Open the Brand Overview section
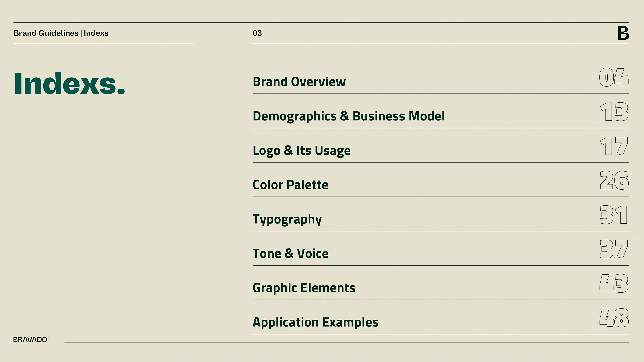The height and width of the screenshot is (362, 644). [x=299, y=82]
